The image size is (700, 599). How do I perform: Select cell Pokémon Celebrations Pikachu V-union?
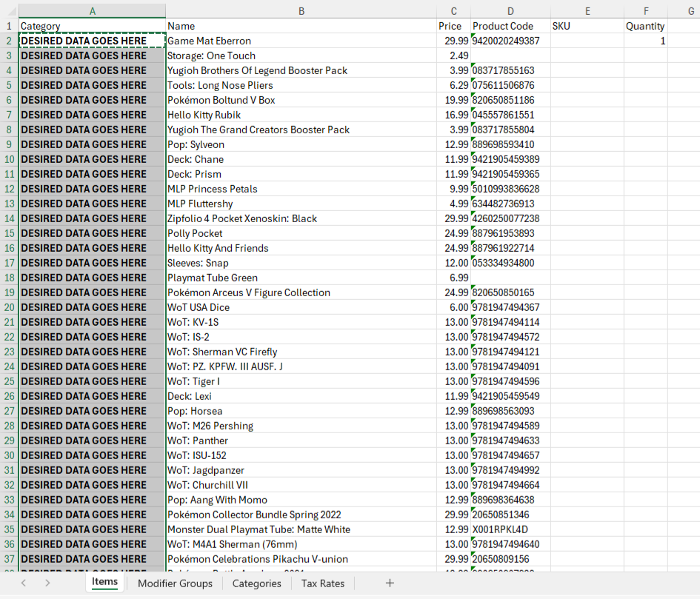(x=301, y=559)
